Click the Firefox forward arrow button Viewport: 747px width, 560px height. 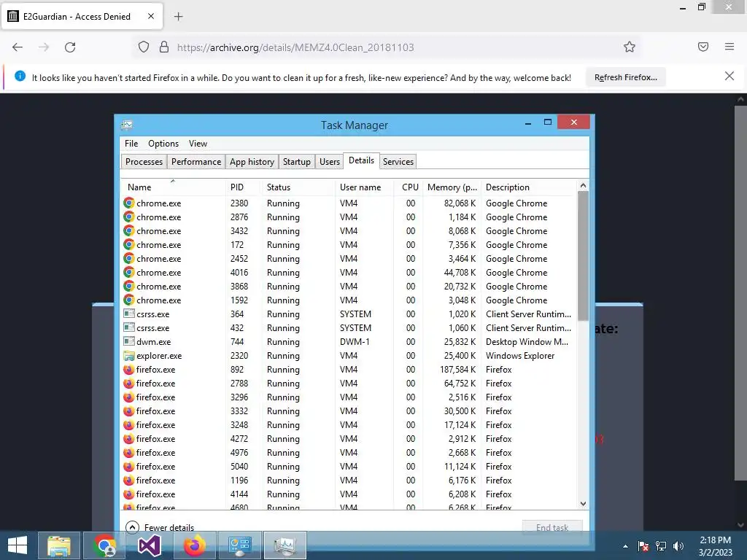click(44, 47)
